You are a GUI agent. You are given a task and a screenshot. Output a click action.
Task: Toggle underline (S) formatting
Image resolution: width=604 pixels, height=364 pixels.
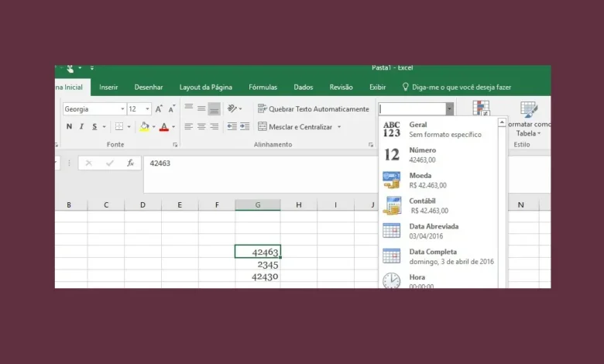coord(94,126)
